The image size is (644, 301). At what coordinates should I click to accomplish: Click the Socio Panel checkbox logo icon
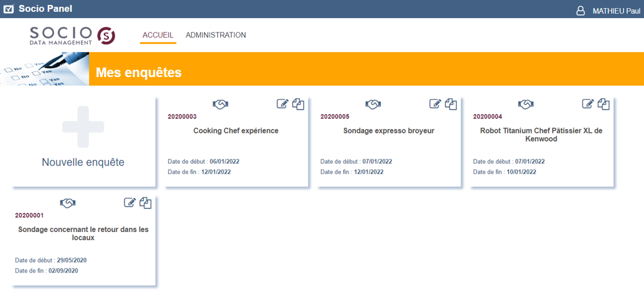tap(7, 8)
